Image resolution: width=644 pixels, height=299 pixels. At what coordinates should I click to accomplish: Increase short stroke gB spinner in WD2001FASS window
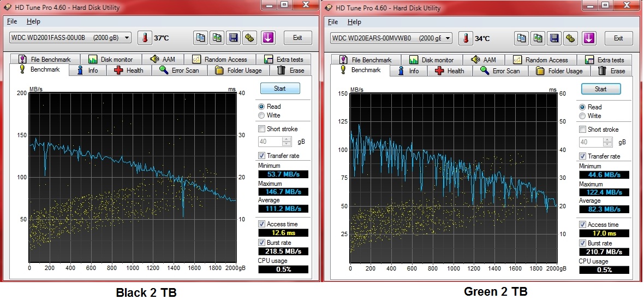(287, 139)
